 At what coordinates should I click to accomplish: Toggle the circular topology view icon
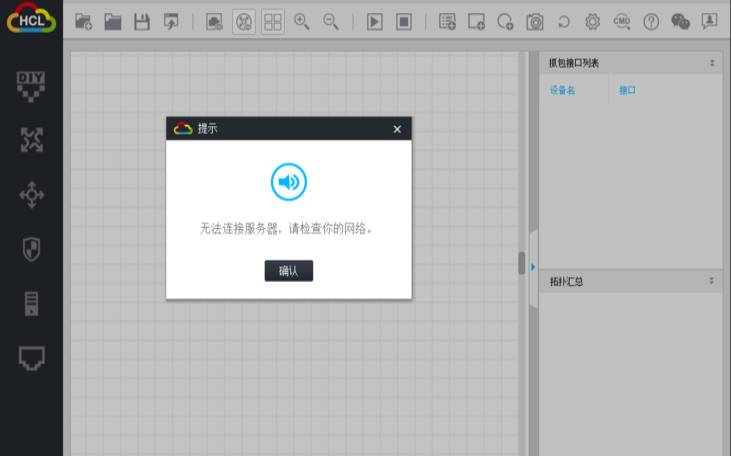pos(244,21)
